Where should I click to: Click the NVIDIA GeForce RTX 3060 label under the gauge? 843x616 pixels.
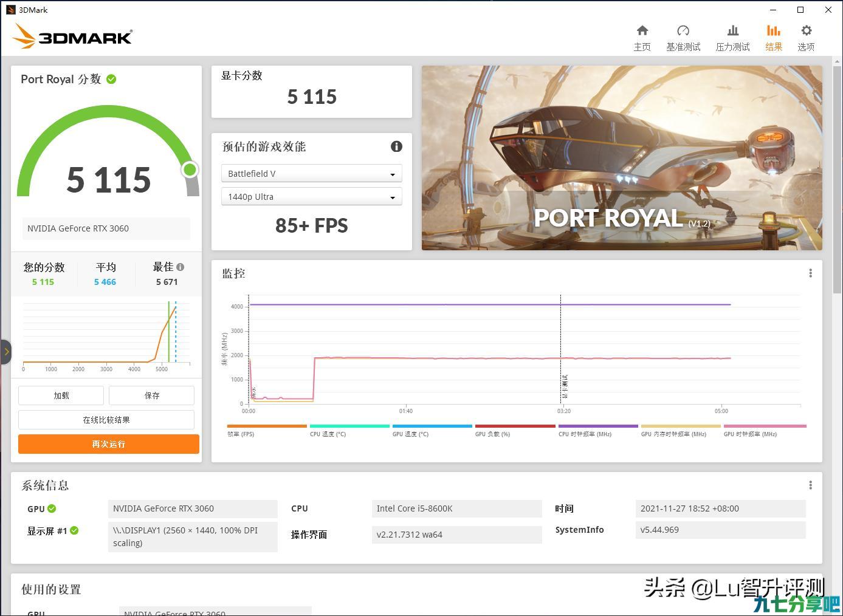pos(106,228)
